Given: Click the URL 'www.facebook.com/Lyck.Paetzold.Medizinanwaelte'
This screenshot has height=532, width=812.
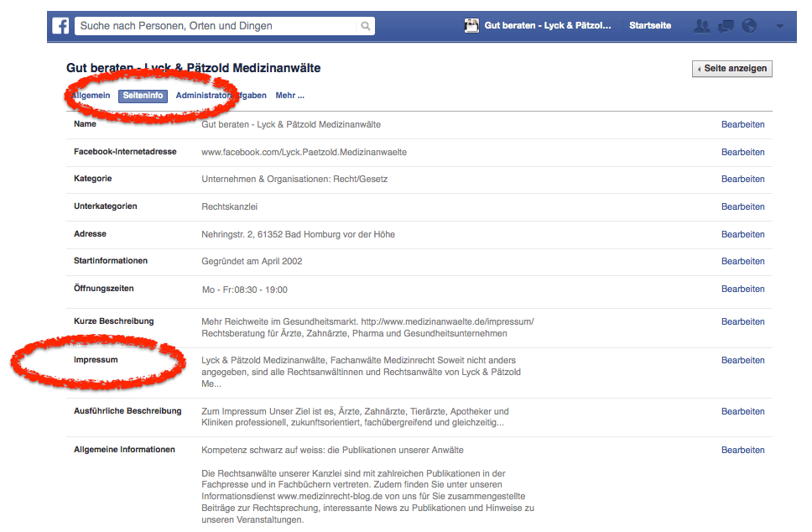Looking at the screenshot, I should (304, 152).
